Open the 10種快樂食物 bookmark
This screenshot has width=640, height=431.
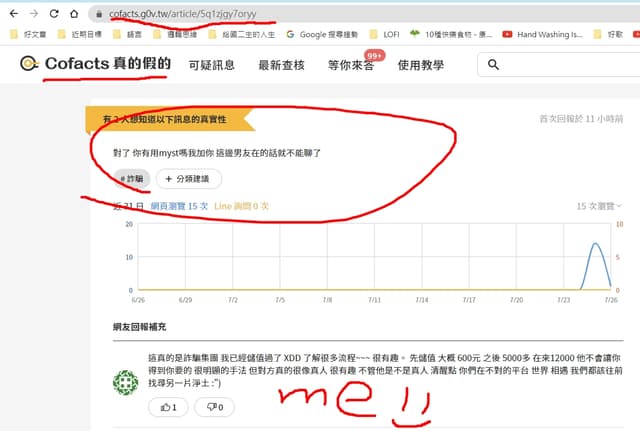pos(451,34)
